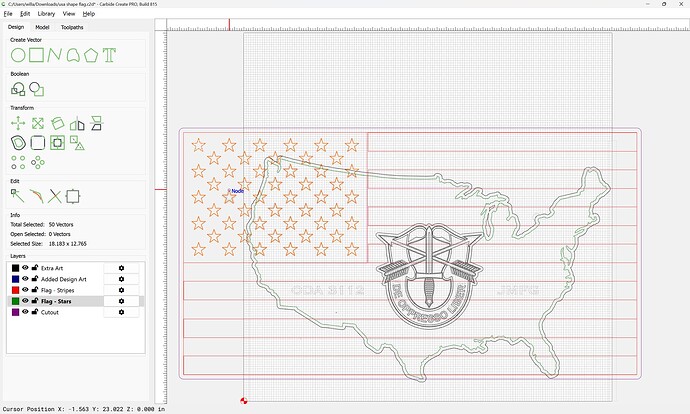690x414 pixels.
Task: Lock the Added Design Art layer
Action: click(35, 278)
